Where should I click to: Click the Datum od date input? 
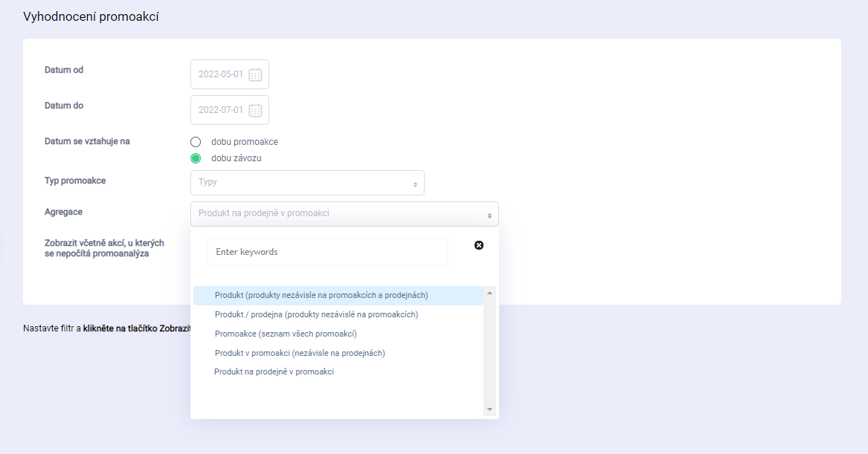click(221, 74)
